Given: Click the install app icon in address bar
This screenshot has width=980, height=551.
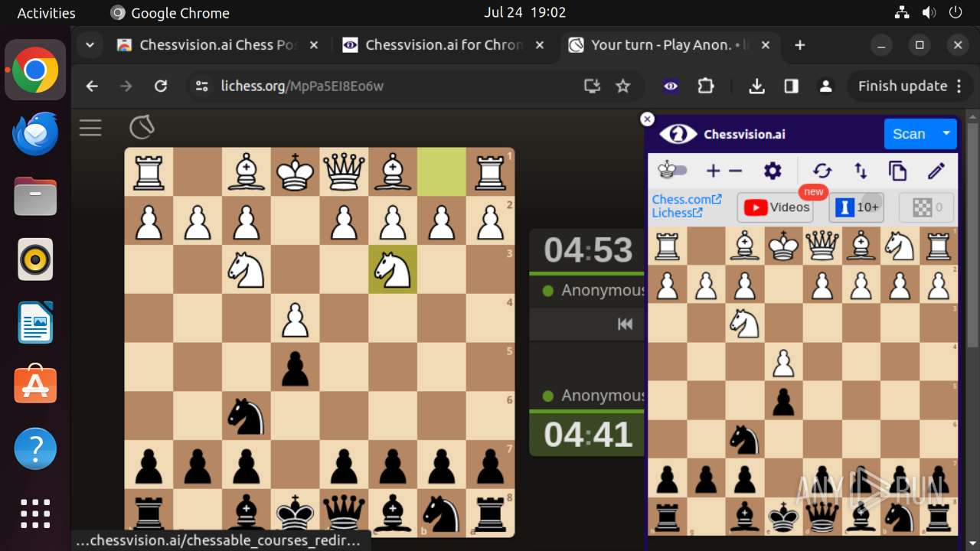Looking at the screenshot, I should click(592, 86).
